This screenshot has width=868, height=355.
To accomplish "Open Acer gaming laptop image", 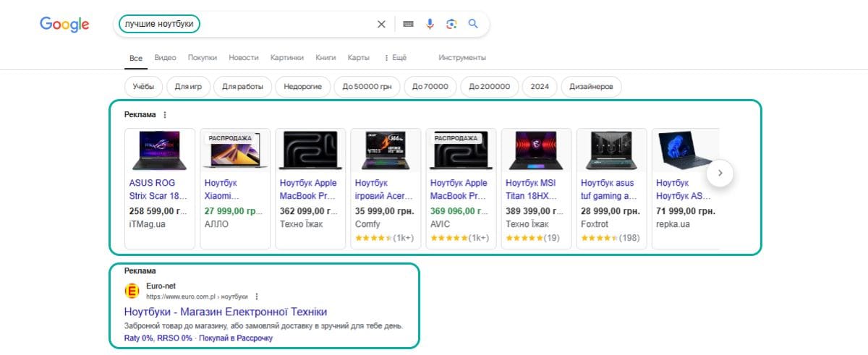I will pos(386,151).
